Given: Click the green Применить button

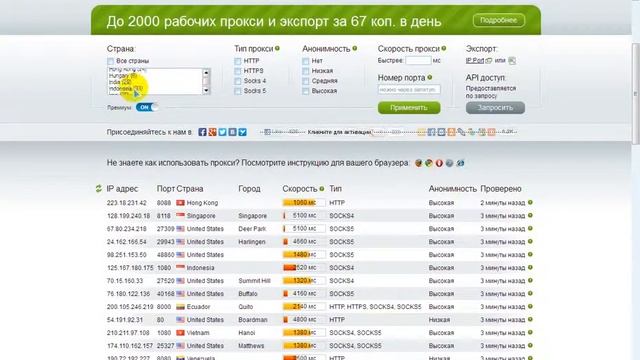Looking at the screenshot, I should click(x=409, y=108).
